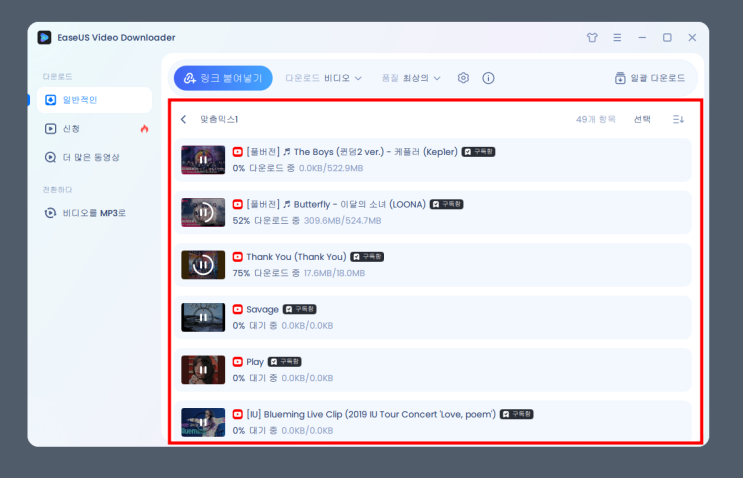This screenshot has height=478, width=743.
Task: Select 신청 in the sidebar
Action: click(x=71, y=129)
